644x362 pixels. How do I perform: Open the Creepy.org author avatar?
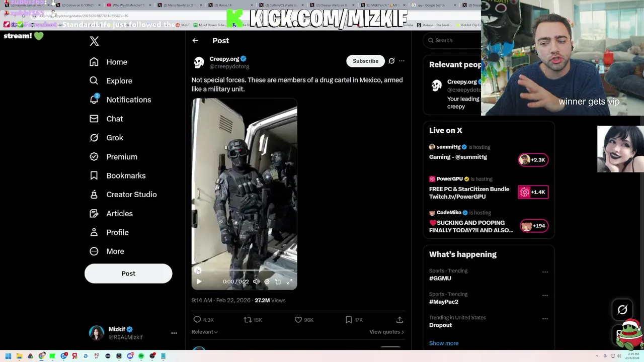[x=199, y=62]
